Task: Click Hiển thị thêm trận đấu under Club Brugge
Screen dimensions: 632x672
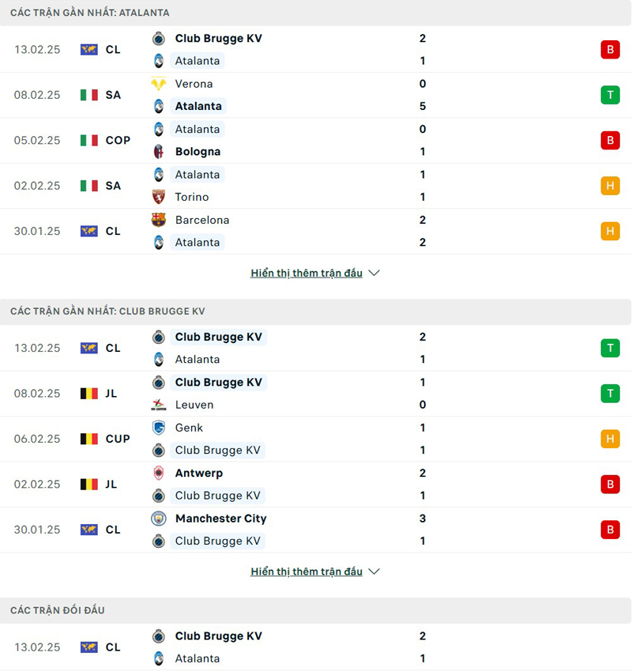Action: click(307, 572)
